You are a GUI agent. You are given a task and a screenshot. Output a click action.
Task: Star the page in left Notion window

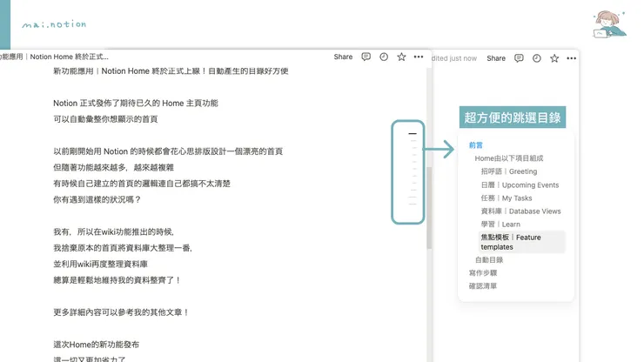pos(401,57)
